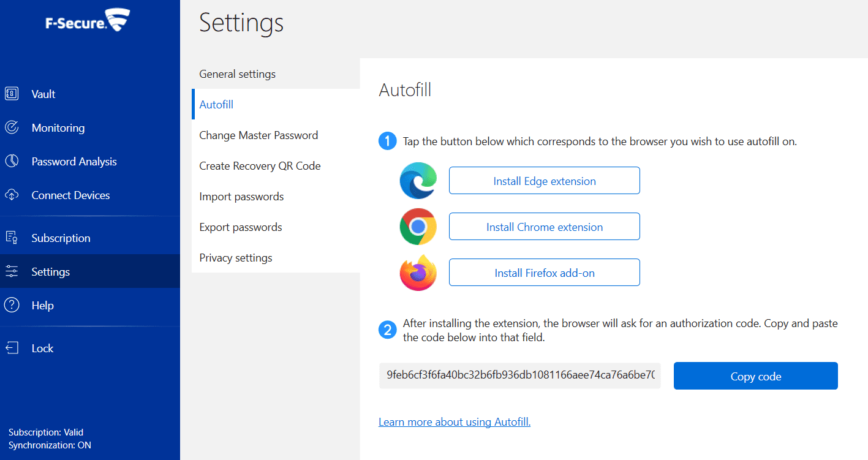Click the Vault safe icon
Image resolution: width=868 pixels, height=460 pixels.
pos(12,94)
